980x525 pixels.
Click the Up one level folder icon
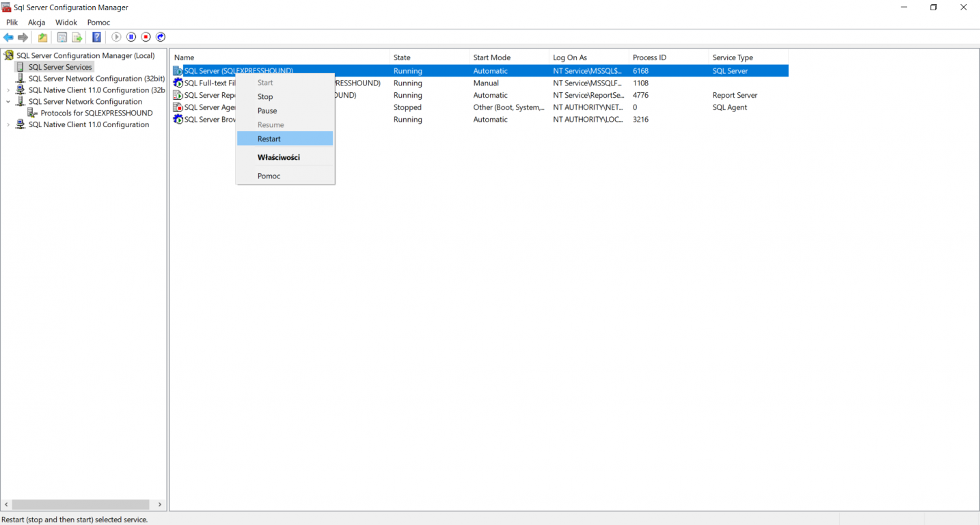(42, 37)
